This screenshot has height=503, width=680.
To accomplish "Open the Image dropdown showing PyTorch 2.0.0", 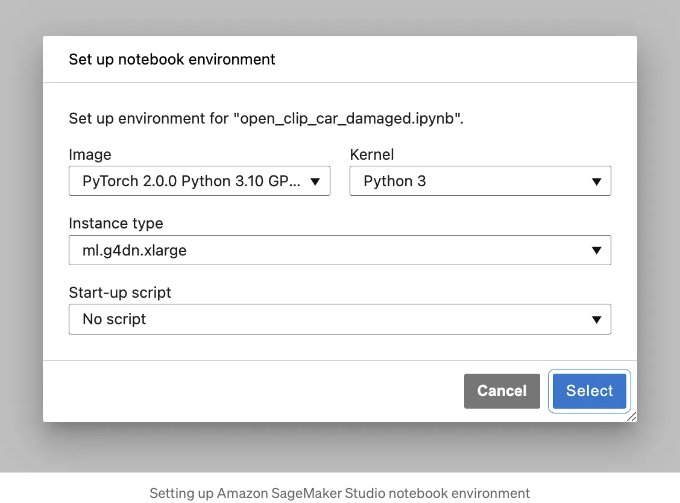I will [199, 181].
